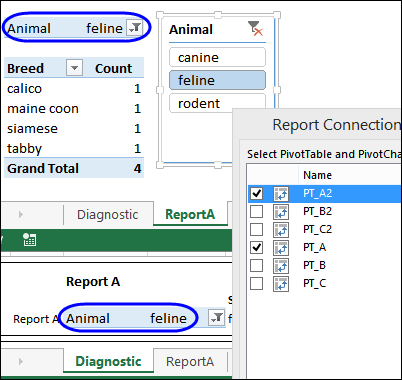This screenshot has height=380, width=402.
Task: Click the Animal label in top pivot filter
Action: pos(29,29)
